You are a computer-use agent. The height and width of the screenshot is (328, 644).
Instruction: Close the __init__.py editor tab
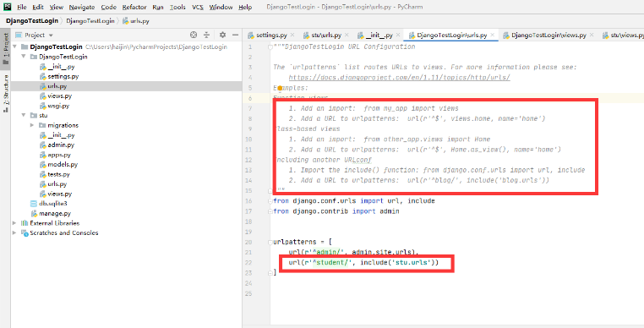tap(397, 36)
